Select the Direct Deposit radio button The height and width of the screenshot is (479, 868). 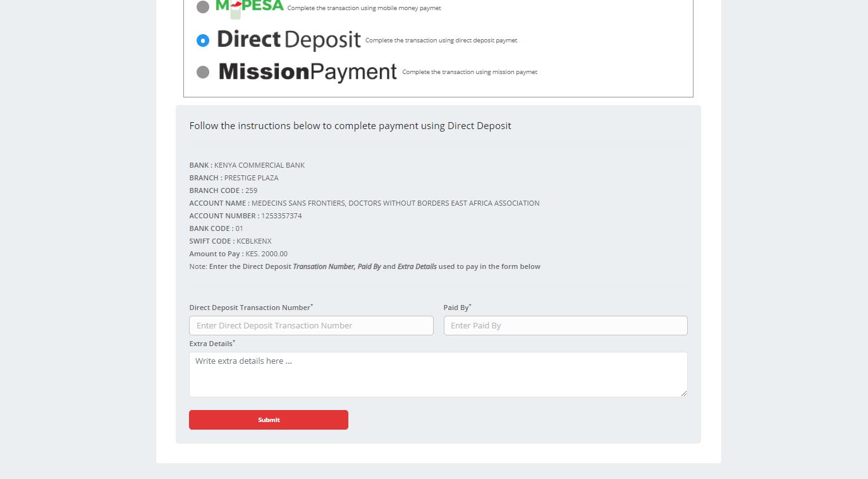203,40
